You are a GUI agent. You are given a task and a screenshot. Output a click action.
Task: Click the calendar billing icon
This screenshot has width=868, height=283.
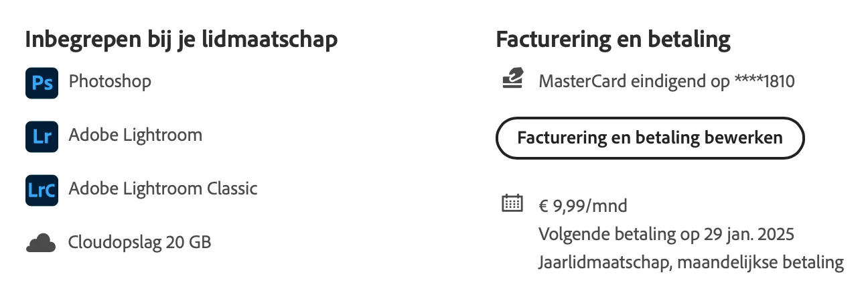(x=512, y=203)
